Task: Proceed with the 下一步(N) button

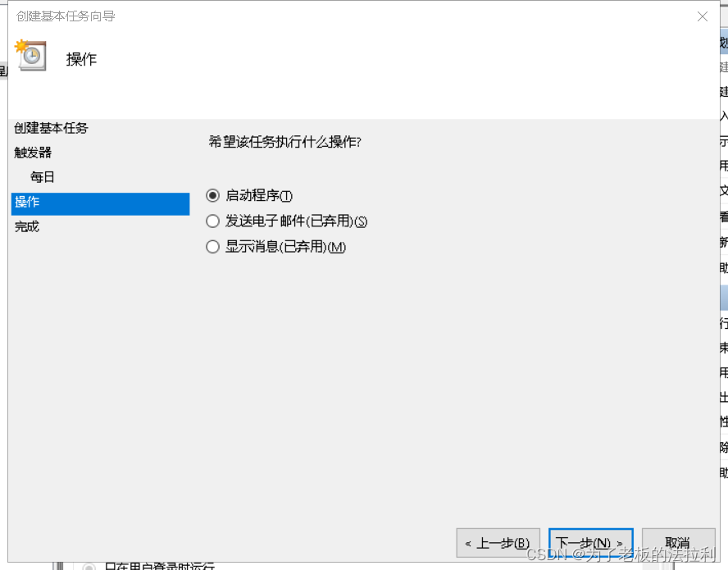Action: [590, 543]
